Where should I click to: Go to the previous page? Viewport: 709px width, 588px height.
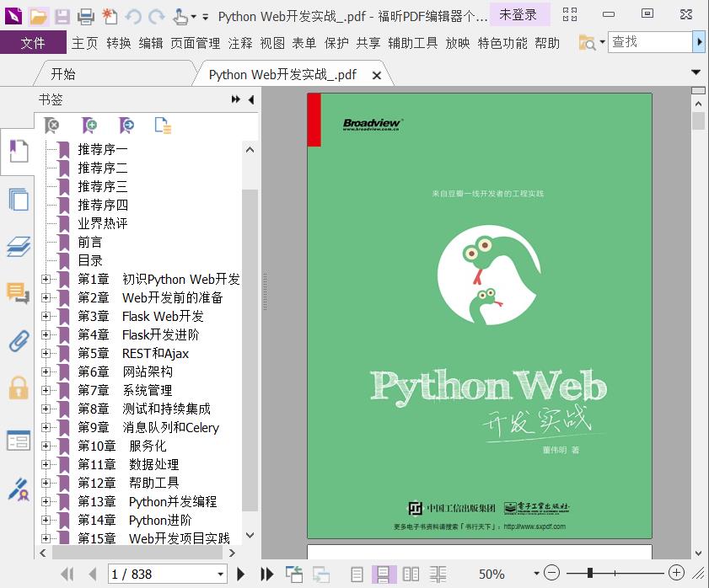(93, 574)
